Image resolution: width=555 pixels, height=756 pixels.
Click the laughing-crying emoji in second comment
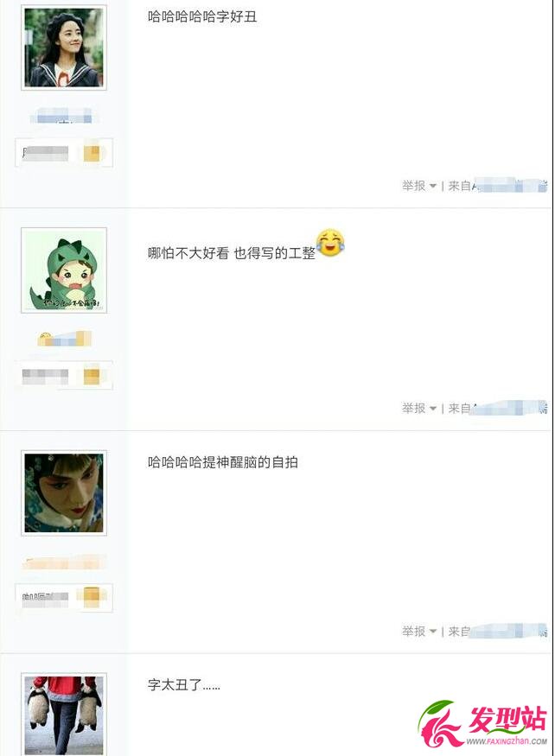click(x=330, y=243)
